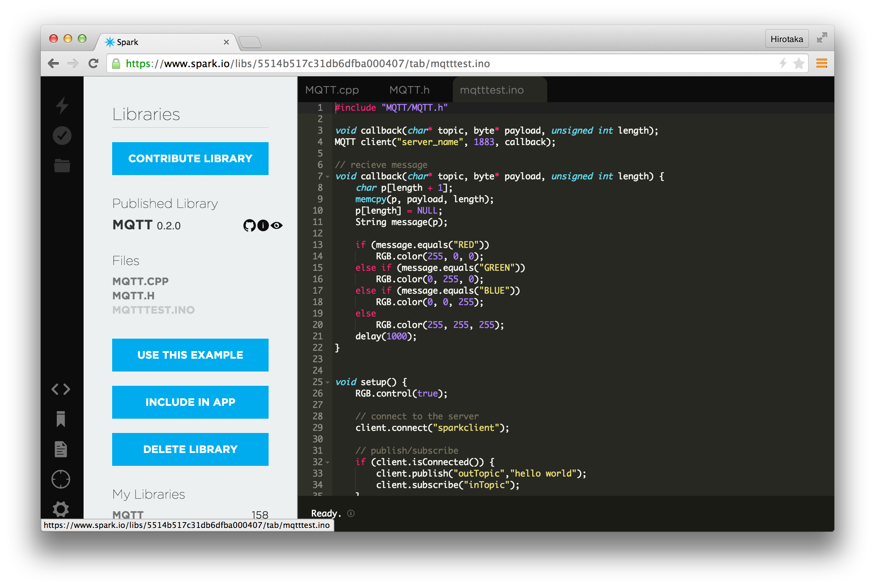This screenshot has height=588, width=875.
Task: Click code line 1 include statement
Action: coord(391,108)
